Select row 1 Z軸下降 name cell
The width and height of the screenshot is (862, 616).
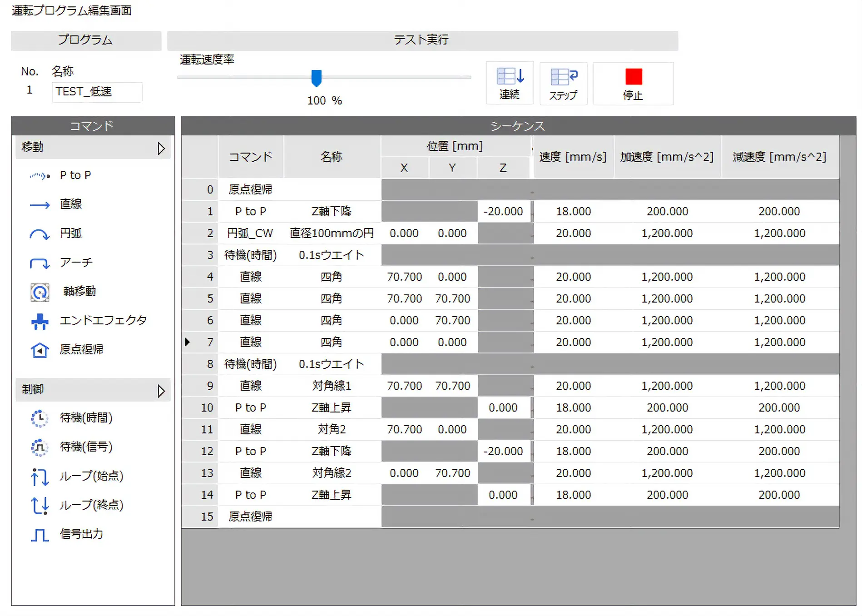[x=332, y=211]
